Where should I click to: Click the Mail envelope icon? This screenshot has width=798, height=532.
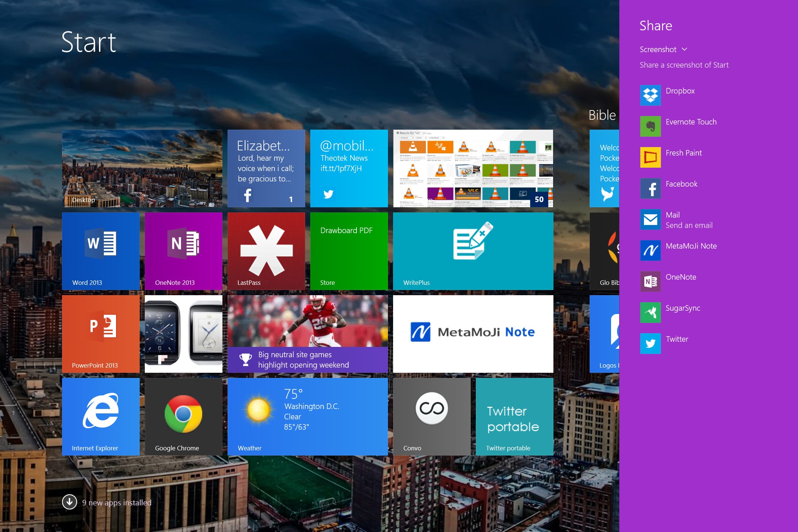coord(650,219)
